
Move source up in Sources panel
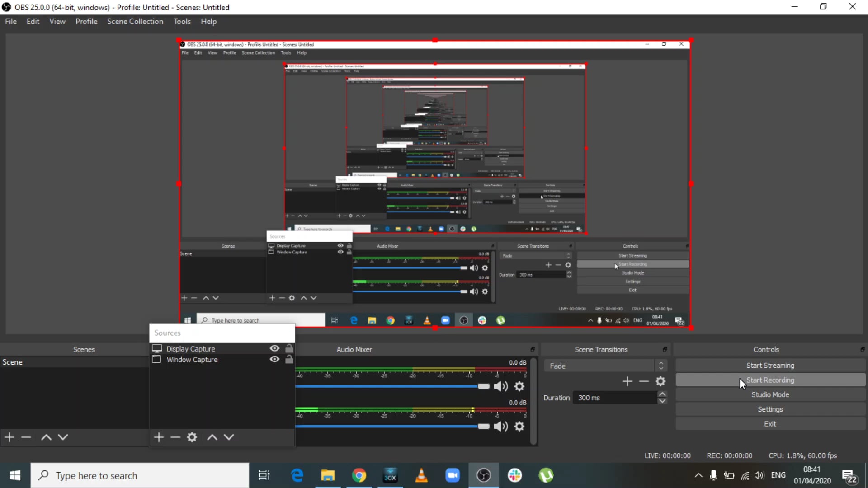tap(212, 437)
